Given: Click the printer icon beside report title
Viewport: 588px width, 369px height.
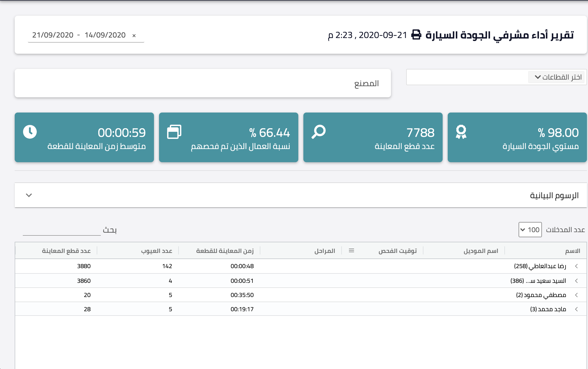Looking at the screenshot, I should point(416,35).
